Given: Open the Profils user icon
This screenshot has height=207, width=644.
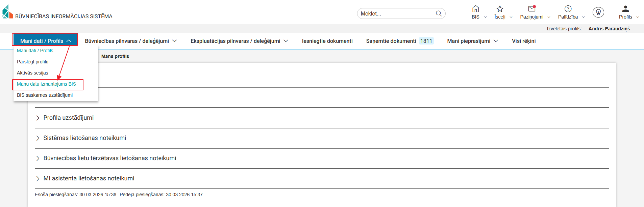Looking at the screenshot, I should (x=625, y=9).
